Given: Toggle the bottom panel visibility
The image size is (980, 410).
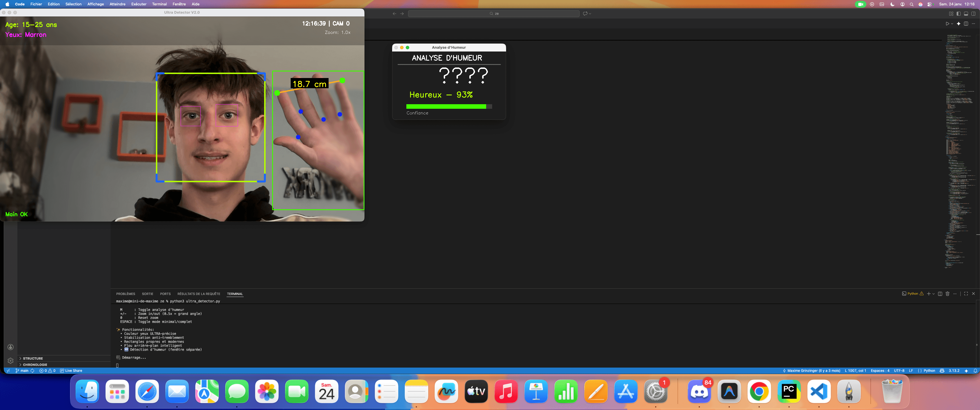Looking at the screenshot, I should click(966, 14).
